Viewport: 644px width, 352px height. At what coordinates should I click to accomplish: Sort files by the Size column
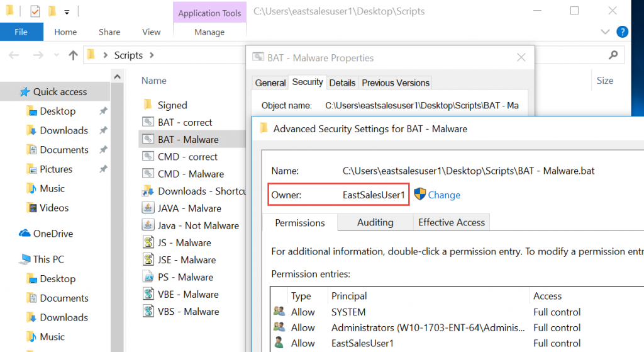point(604,81)
